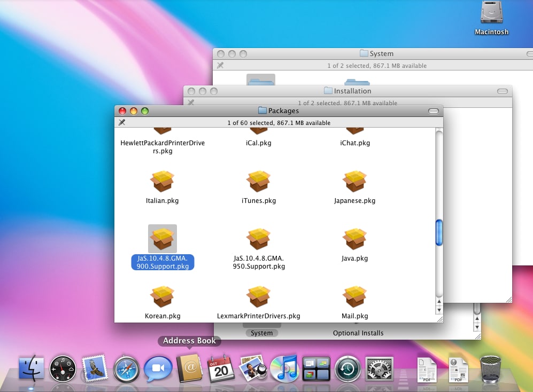Image resolution: width=533 pixels, height=392 pixels.
Task: Click the scroll up arrow in Packages window
Action: point(439,301)
